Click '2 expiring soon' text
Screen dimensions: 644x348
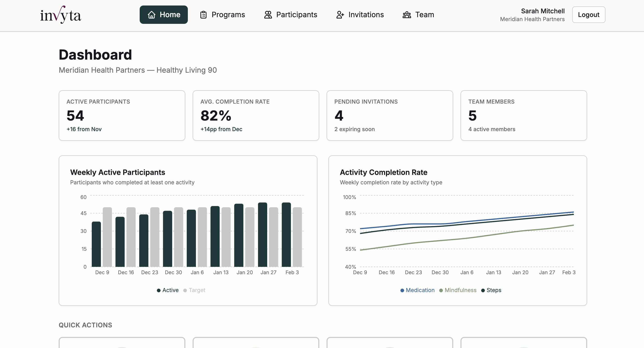(355, 129)
